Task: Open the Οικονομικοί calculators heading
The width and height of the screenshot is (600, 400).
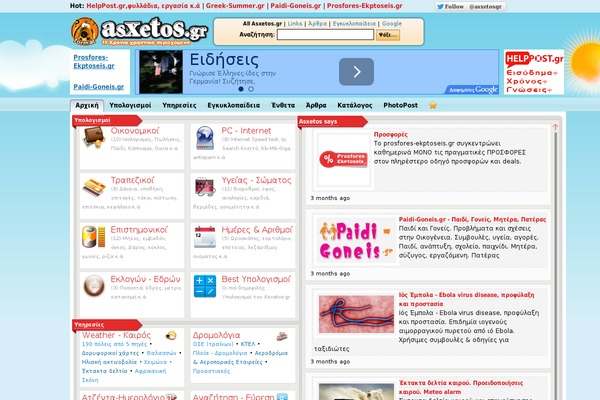Action: tap(135, 131)
